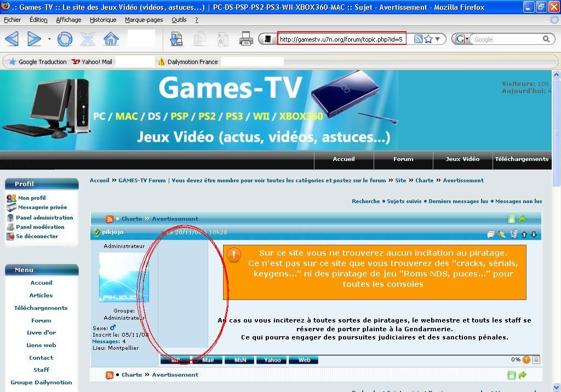Open the Fichier menu
This screenshot has height=392, width=561.
click(x=12, y=20)
